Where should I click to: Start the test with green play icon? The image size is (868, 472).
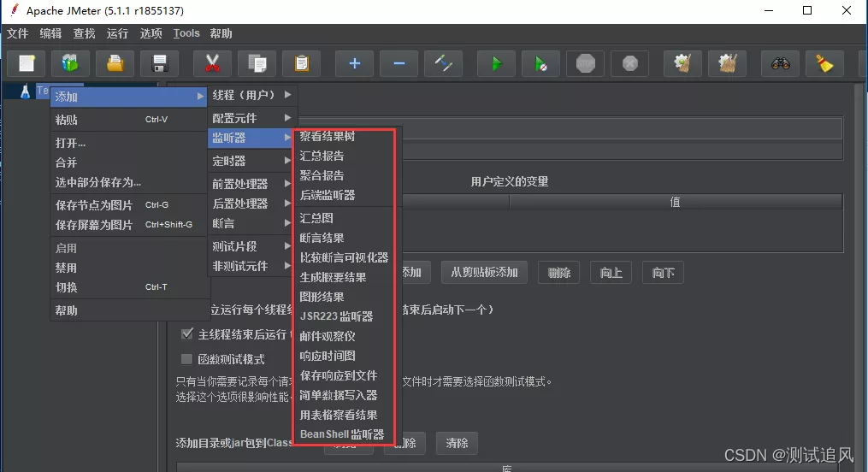(x=496, y=63)
